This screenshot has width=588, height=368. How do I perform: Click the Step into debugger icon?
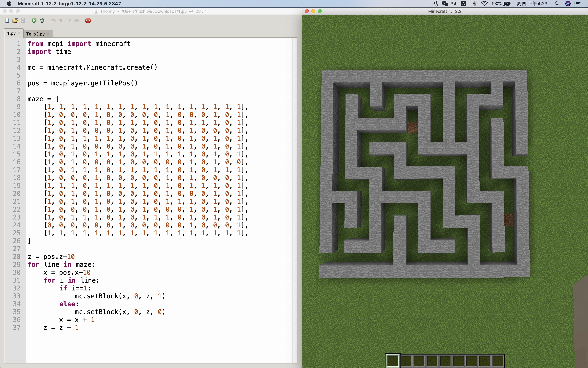pyautogui.click(x=61, y=20)
